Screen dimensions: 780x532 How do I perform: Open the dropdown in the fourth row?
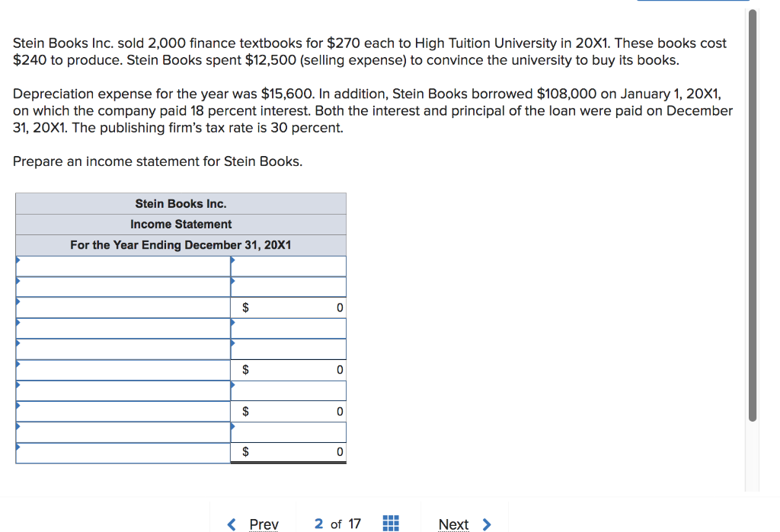122,327
